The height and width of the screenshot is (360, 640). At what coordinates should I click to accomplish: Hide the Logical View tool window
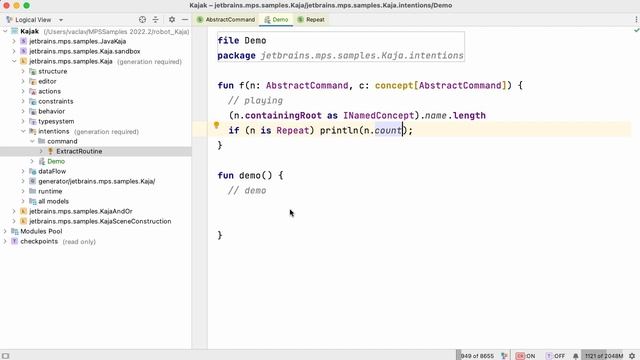(x=185, y=20)
